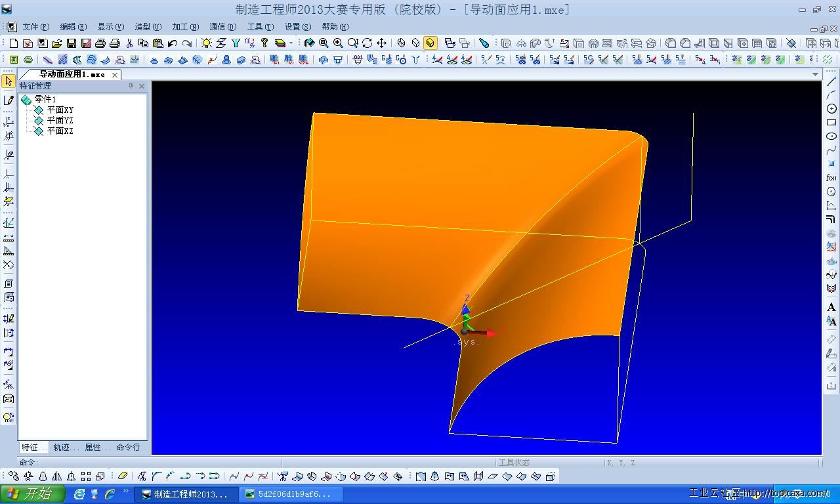Choose the Rectangle drawing tool
Image resolution: width=840 pixels, height=504 pixels.
click(x=831, y=123)
